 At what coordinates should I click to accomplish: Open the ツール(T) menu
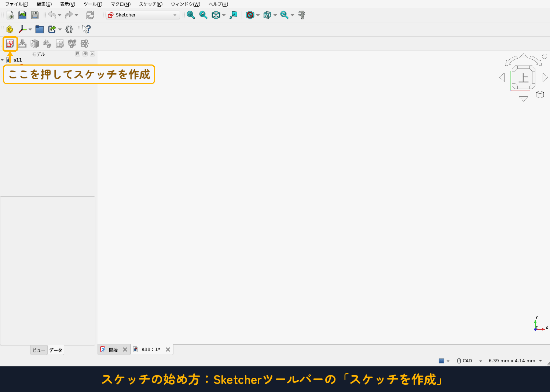tap(93, 4)
